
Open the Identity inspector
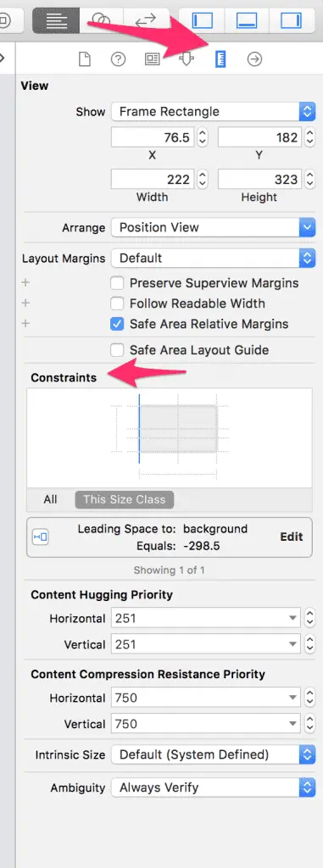tap(152, 59)
